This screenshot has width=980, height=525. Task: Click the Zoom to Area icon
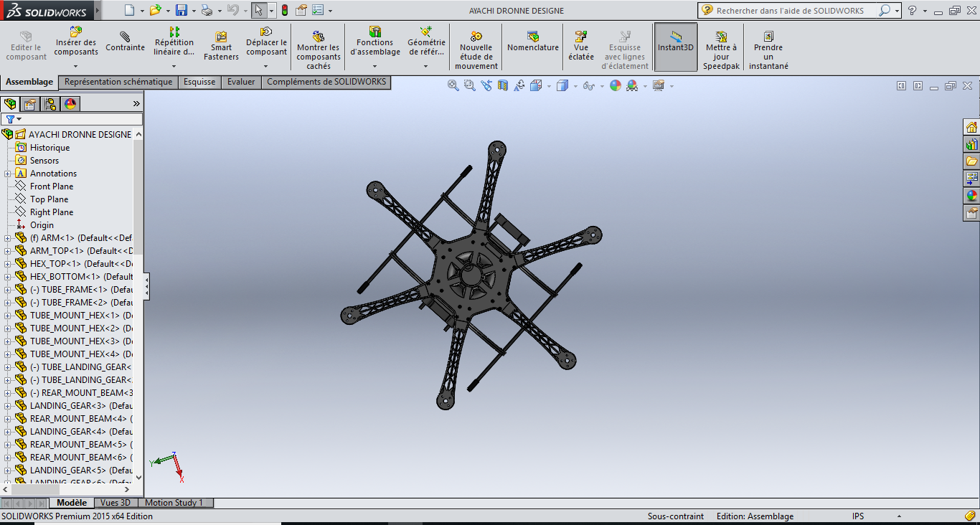[469, 85]
